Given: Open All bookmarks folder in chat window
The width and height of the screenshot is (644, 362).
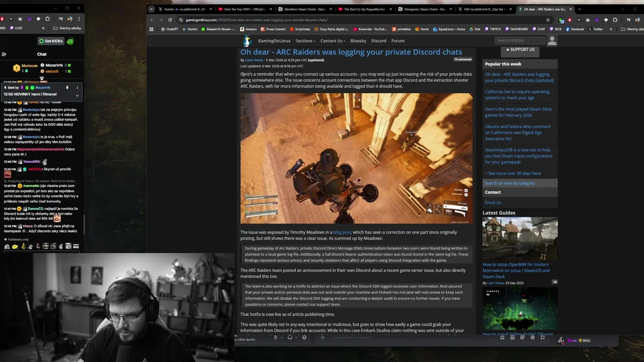Looking at the screenshot, I should coord(66,28).
